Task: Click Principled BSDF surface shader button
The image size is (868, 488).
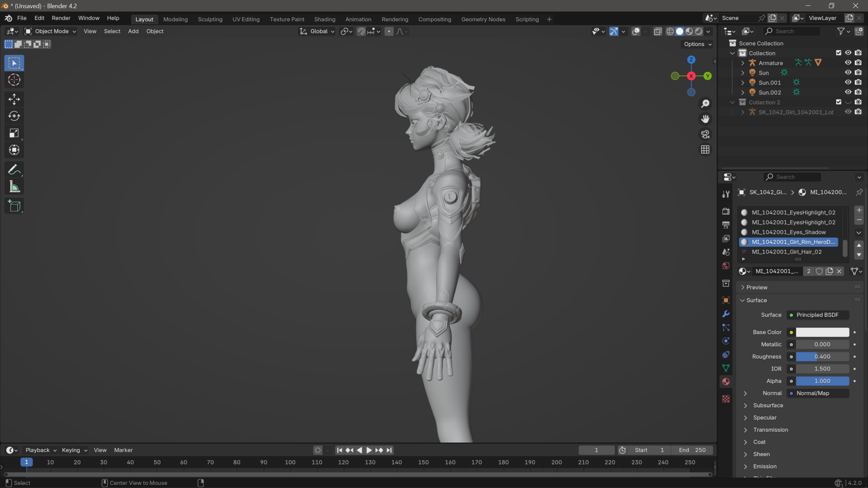Action: pos(818,315)
